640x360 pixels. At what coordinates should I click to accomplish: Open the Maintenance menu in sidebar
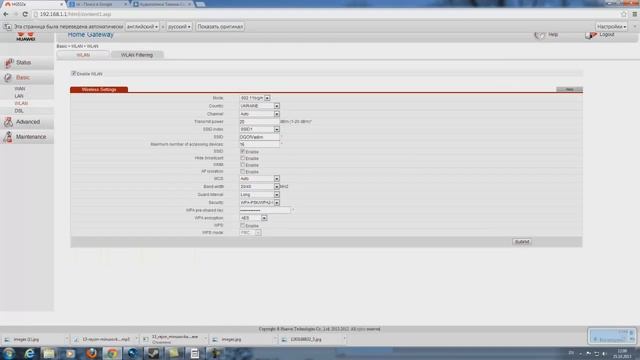[x=27, y=137]
